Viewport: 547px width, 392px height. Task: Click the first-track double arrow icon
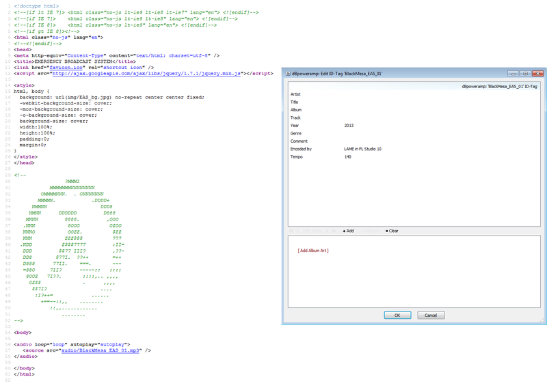pyautogui.click(x=291, y=231)
